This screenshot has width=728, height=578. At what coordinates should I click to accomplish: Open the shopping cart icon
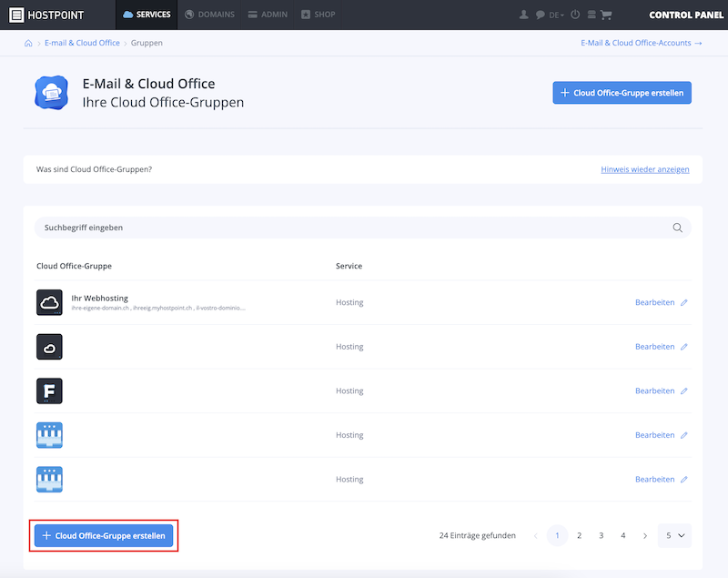(606, 15)
